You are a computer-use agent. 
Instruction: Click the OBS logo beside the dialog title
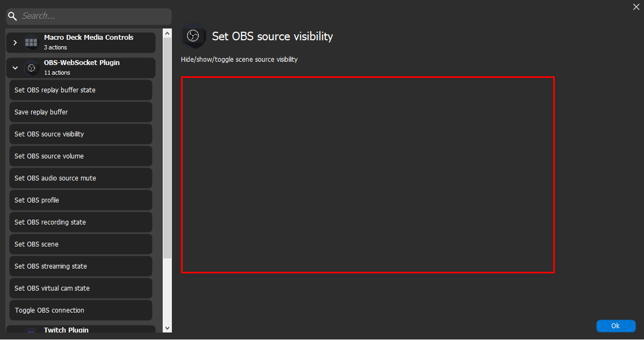coord(194,37)
